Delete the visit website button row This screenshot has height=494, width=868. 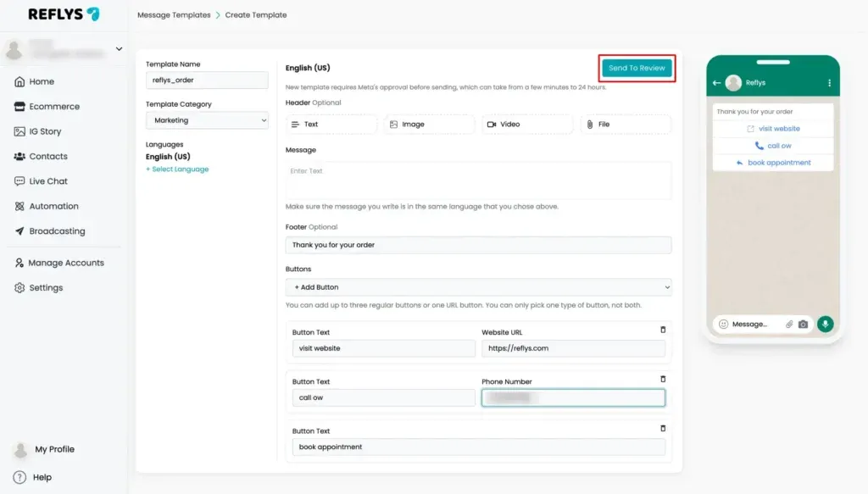coord(663,330)
